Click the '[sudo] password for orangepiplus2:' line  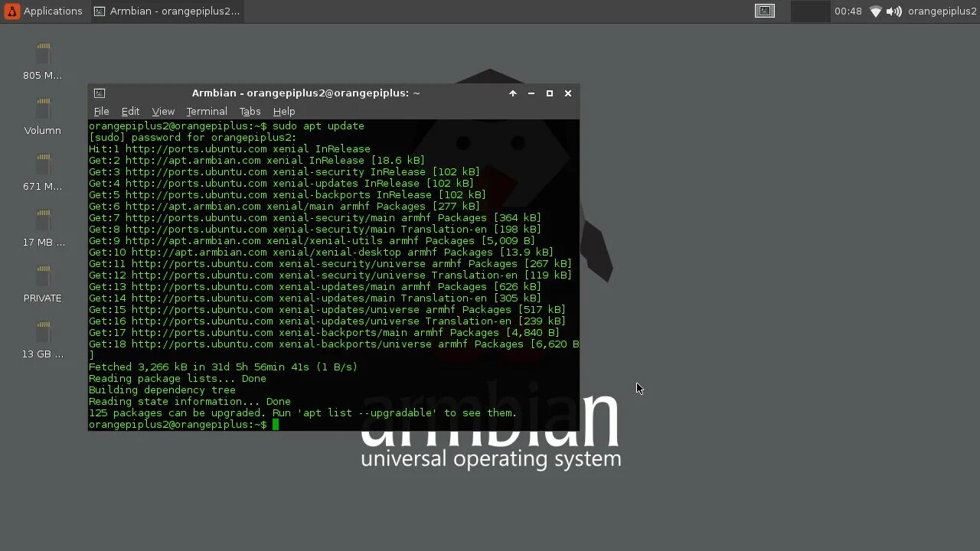pyautogui.click(x=192, y=137)
